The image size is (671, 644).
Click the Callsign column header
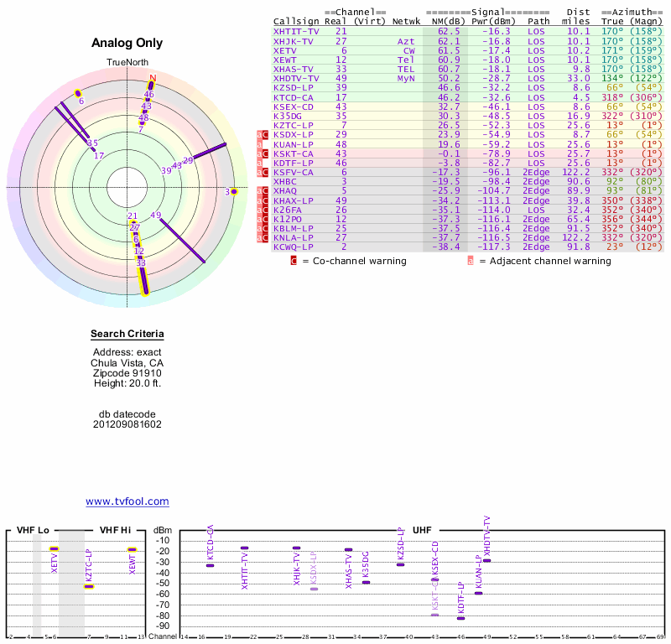point(296,22)
